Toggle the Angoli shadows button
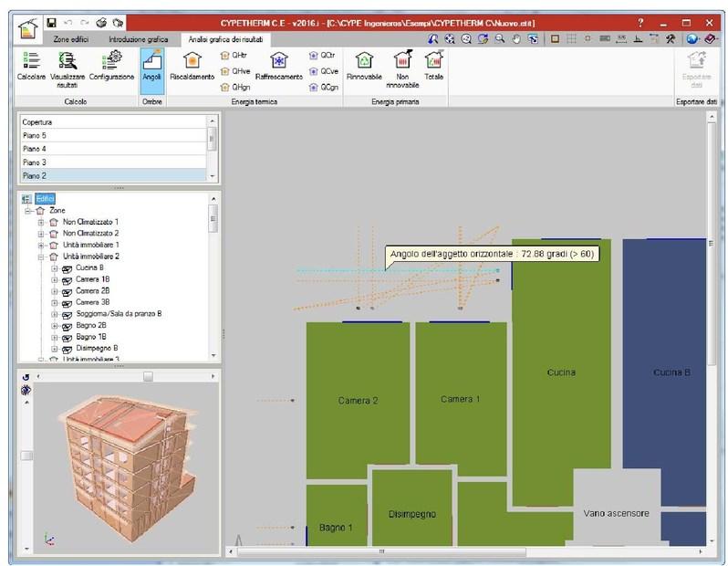 (151, 66)
